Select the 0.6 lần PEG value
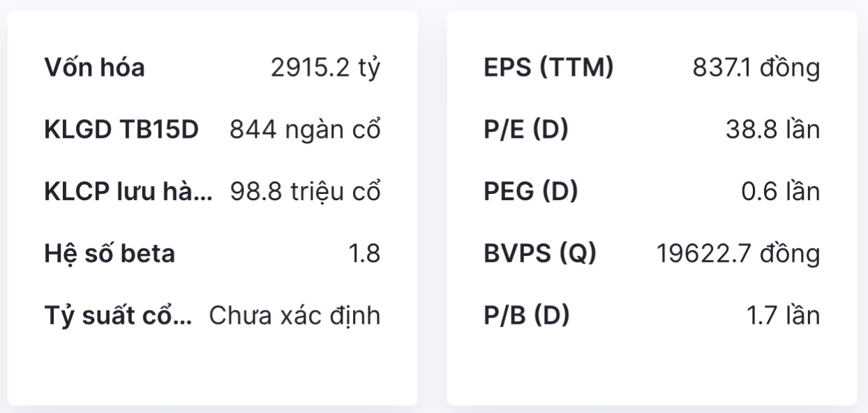This screenshot has height=413, width=868. pyautogui.click(x=780, y=192)
